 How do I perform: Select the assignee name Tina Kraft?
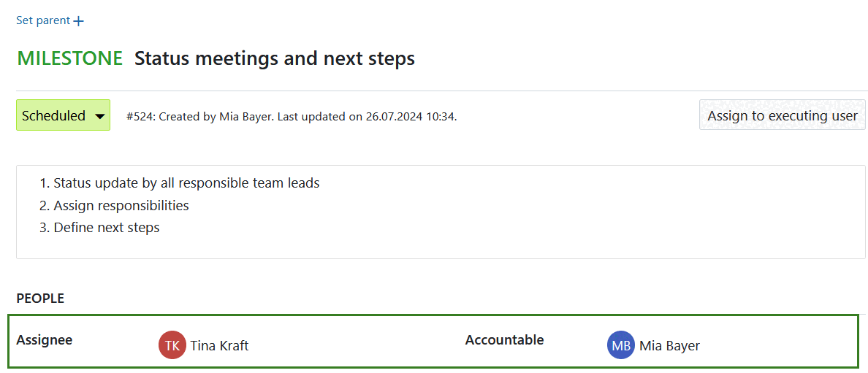(219, 346)
